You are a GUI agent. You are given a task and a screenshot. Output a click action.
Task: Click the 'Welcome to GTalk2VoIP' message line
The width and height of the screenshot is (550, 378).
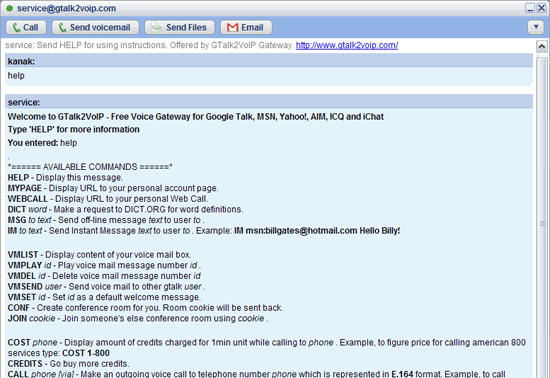point(196,117)
